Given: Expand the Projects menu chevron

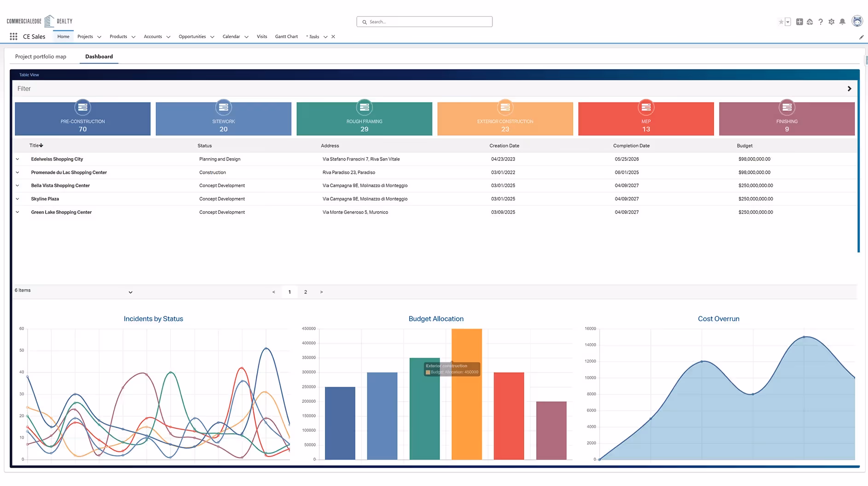Looking at the screenshot, I should [x=99, y=37].
